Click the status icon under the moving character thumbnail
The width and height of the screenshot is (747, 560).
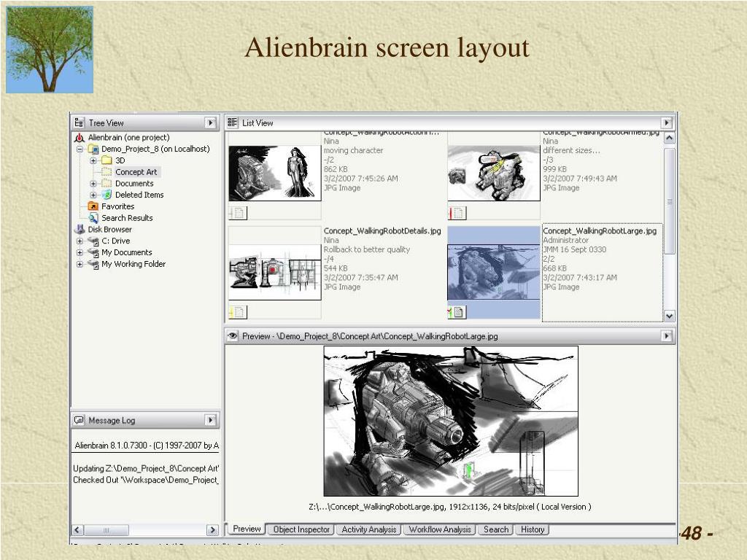click(x=238, y=213)
